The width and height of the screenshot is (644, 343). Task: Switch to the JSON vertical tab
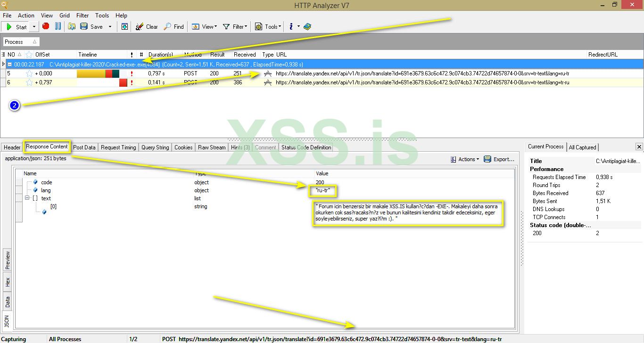(x=8, y=321)
